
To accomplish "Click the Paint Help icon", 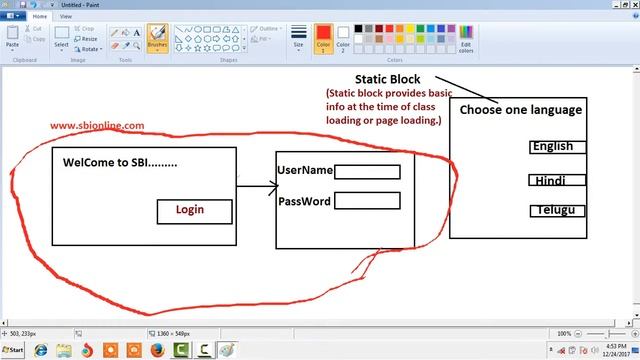I will point(636,16).
